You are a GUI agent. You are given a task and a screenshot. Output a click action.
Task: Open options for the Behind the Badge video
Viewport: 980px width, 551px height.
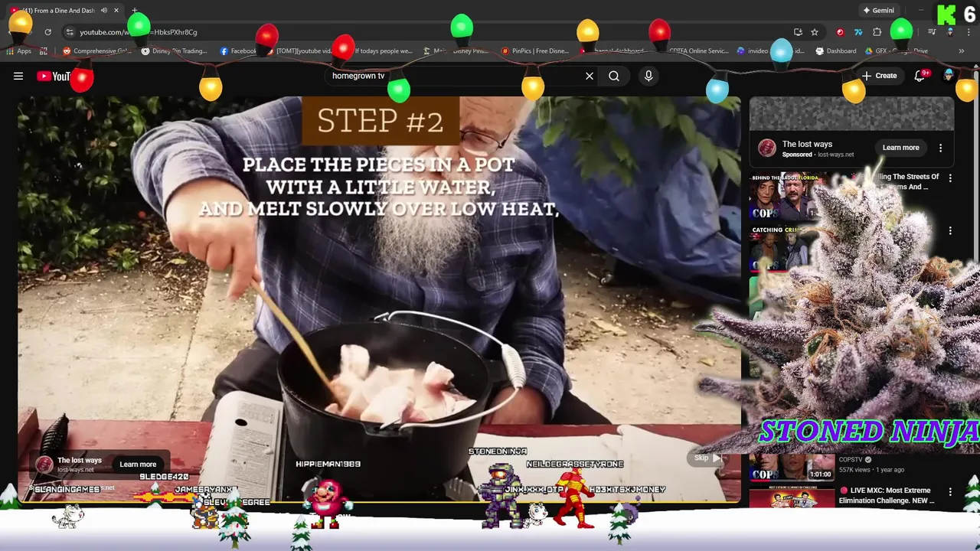(950, 178)
